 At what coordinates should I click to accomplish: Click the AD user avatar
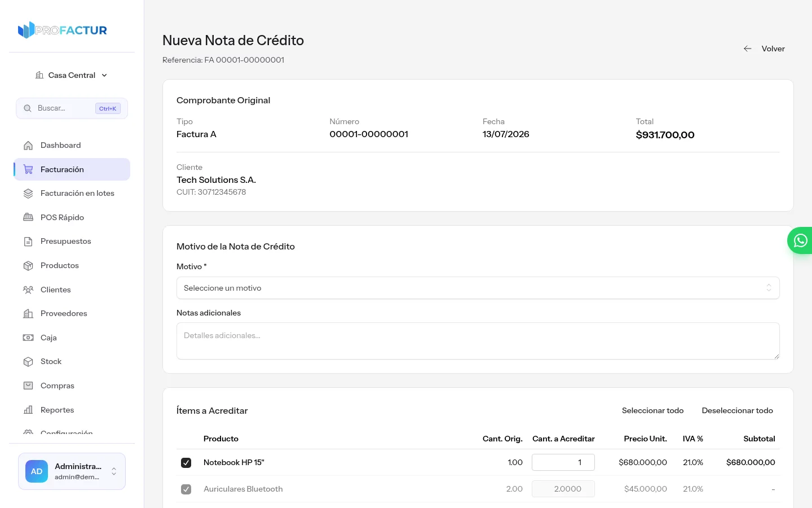[x=37, y=471]
